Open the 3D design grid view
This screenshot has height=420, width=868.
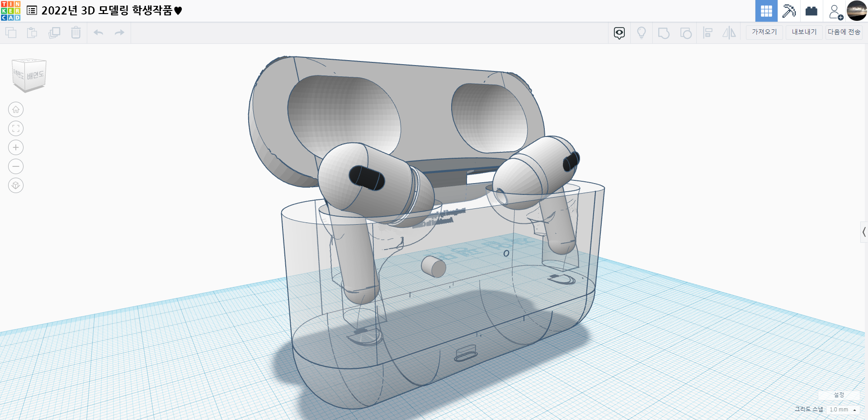pyautogui.click(x=766, y=11)
